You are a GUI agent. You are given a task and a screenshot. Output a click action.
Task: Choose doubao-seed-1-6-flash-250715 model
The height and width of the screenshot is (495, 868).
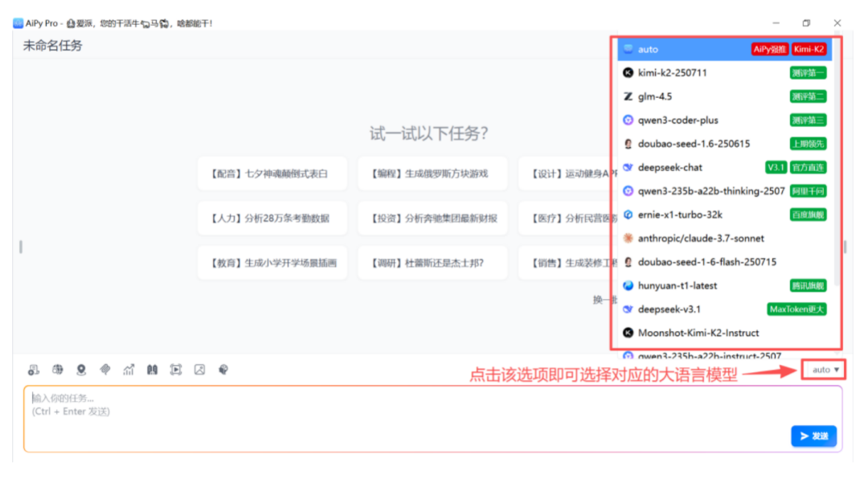click(725, 262)
